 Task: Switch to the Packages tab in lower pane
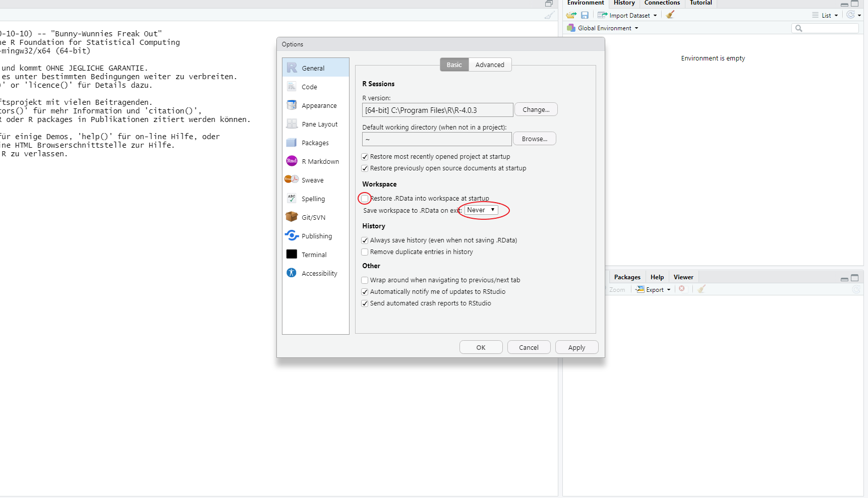(627, 277)
